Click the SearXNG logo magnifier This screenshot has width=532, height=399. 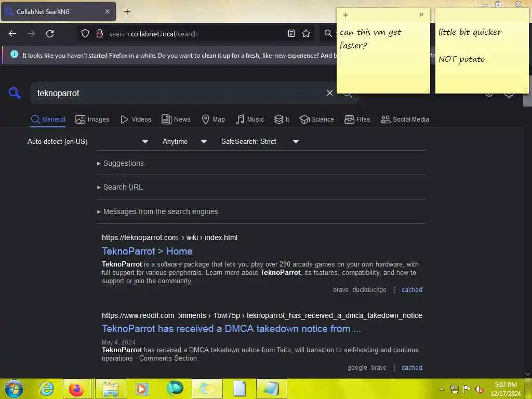[15, 92]
